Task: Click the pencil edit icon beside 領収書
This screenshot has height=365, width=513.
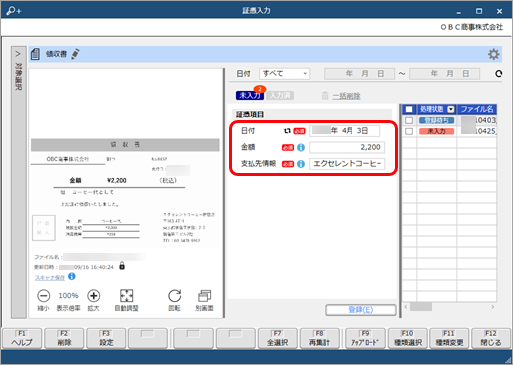Action: coord(75,54)
